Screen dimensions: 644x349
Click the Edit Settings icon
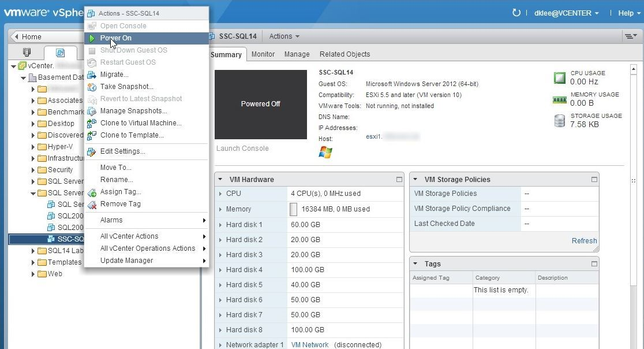click(x=92, y=152)
